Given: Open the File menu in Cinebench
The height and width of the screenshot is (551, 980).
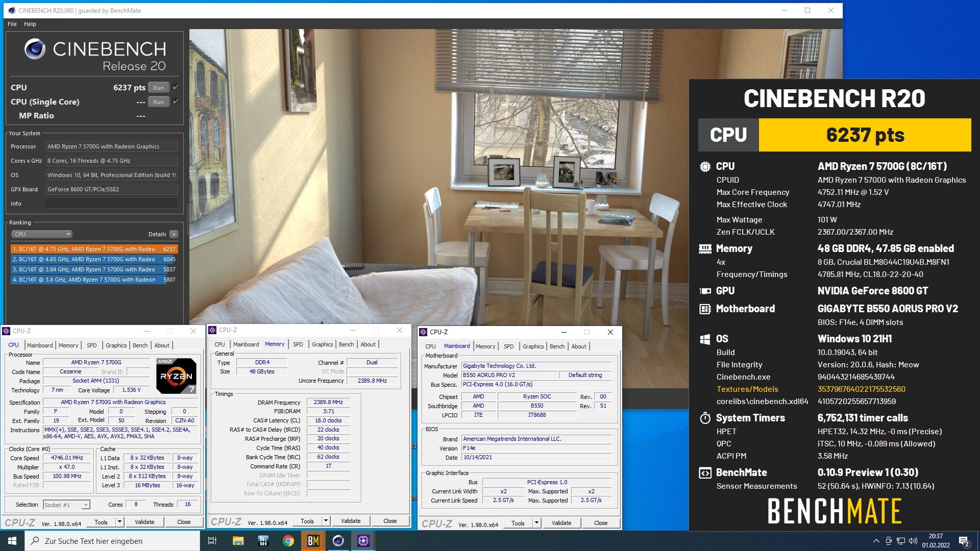Looking at the screenshot, I should click(12, 24).
